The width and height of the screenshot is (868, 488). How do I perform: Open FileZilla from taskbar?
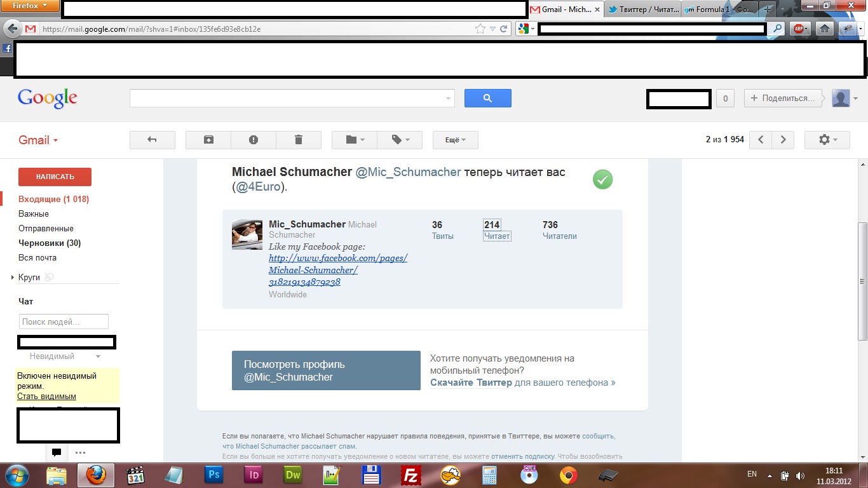411,475
